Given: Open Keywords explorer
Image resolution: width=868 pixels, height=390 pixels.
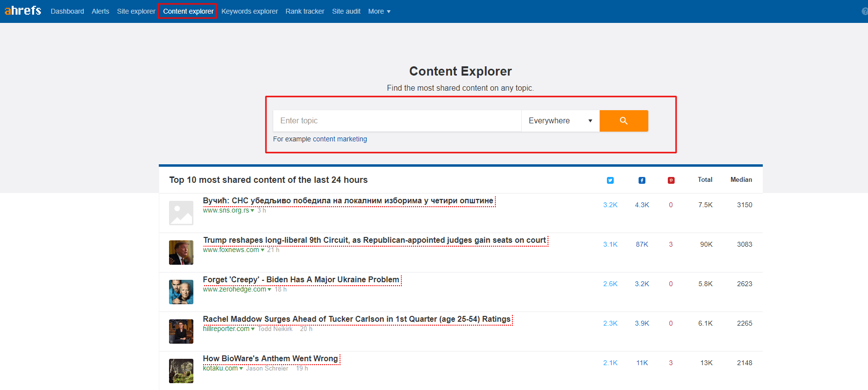Looking at the screenshot, I should [249, 11].
